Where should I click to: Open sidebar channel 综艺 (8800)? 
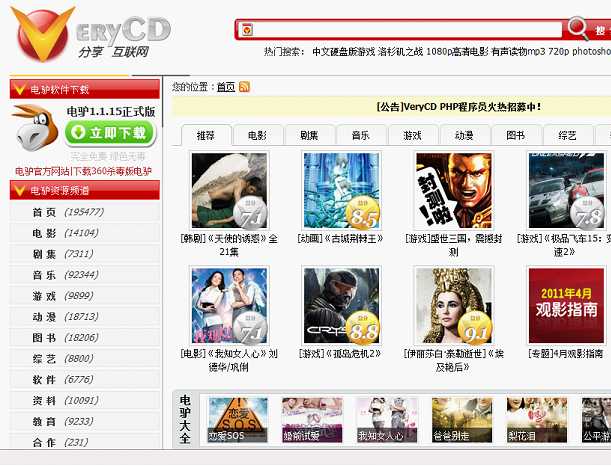(x=85, y=359)
